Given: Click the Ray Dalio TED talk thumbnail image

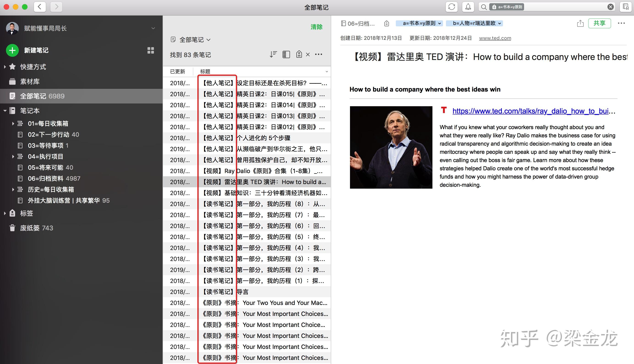Looking at the screenshot, I should click(391, 147).
